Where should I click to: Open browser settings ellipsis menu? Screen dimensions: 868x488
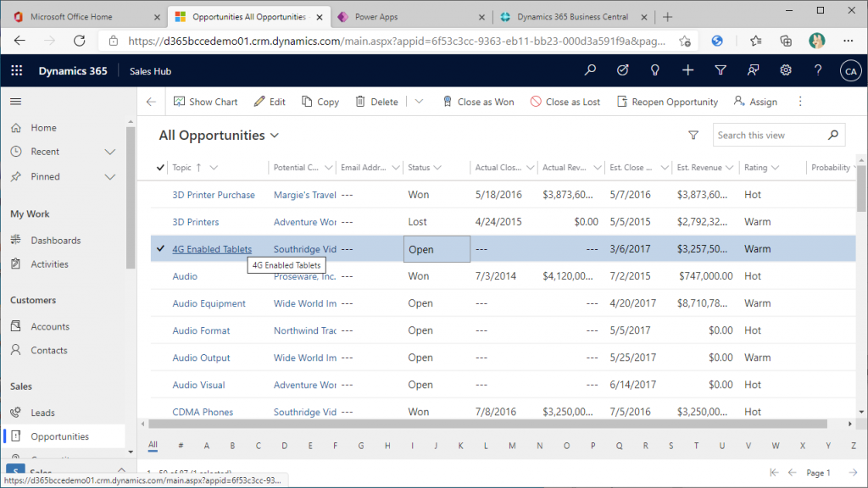click(848, 41)
